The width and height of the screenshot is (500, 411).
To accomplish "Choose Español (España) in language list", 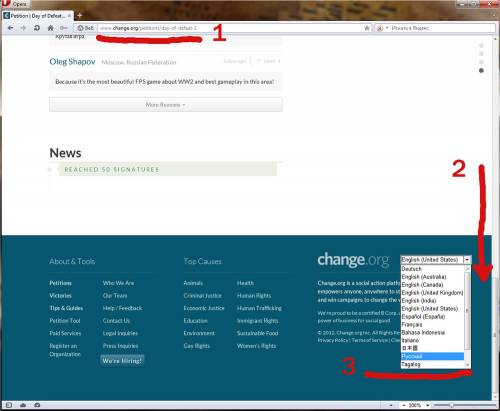I will (433, 317).
